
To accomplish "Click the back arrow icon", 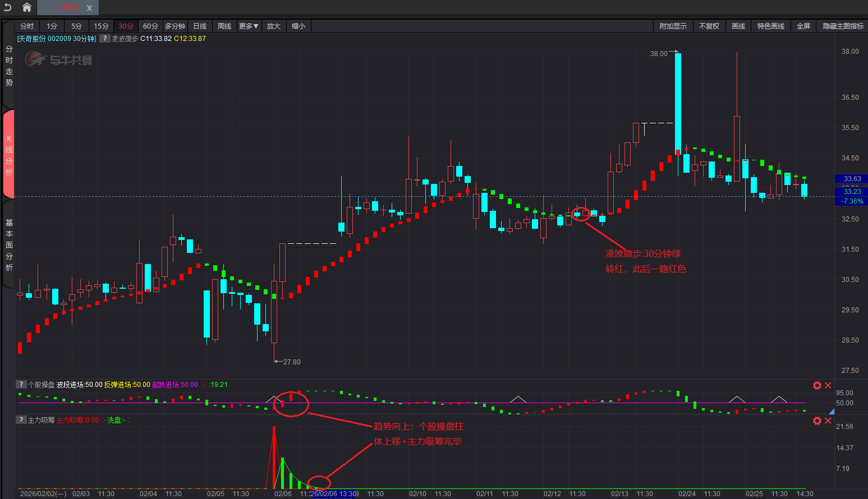I will [x=8, y=7].
